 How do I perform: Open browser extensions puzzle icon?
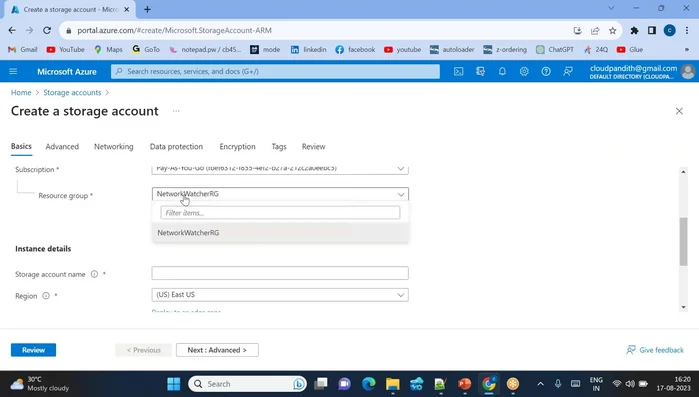tap(634, 30)
